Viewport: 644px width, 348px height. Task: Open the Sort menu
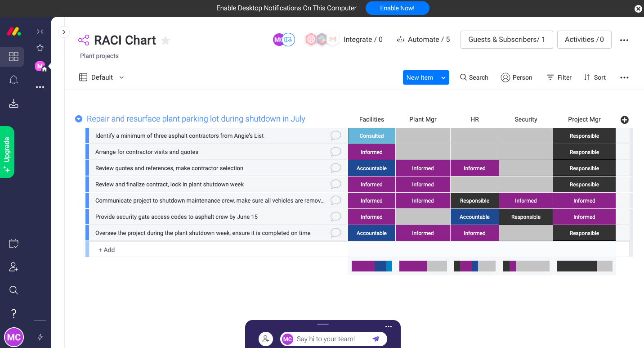pyautogui.click(x=595, y=77)
